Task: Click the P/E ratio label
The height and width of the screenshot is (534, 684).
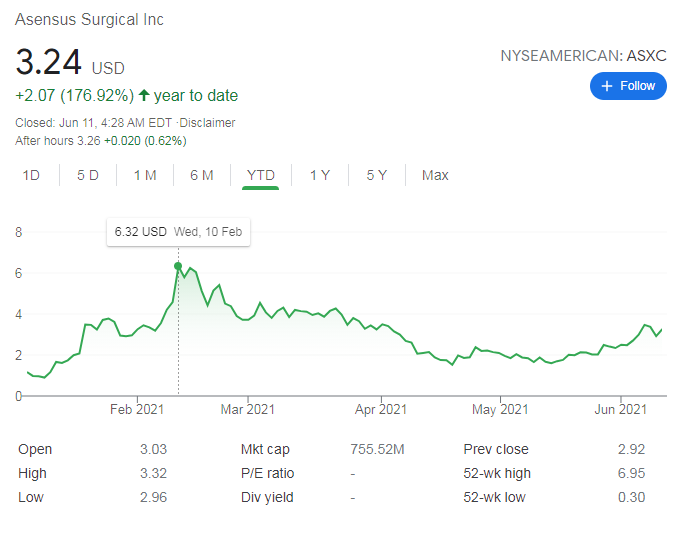Action: pyautogui.click(x=267, y=473)
